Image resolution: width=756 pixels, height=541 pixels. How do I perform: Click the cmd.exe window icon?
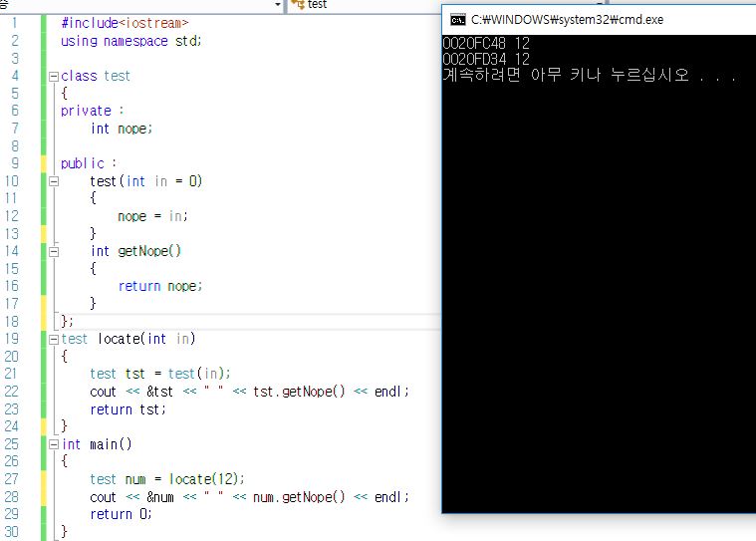point(457,19)
